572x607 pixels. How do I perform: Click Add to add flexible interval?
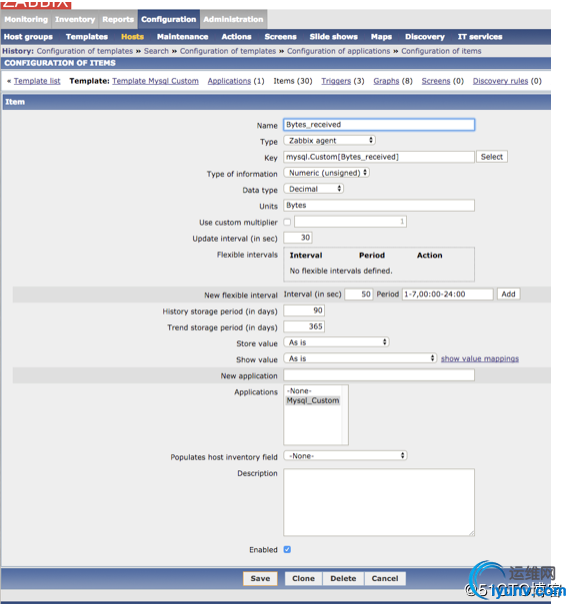click(508, 294)
